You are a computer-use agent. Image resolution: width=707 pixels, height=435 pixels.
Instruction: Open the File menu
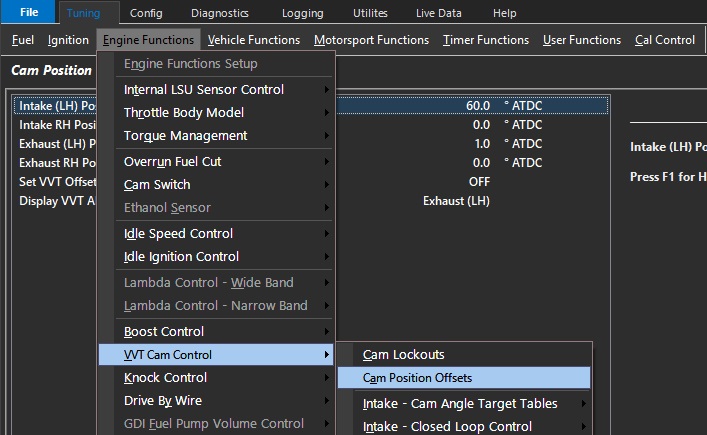coord(28,12)
